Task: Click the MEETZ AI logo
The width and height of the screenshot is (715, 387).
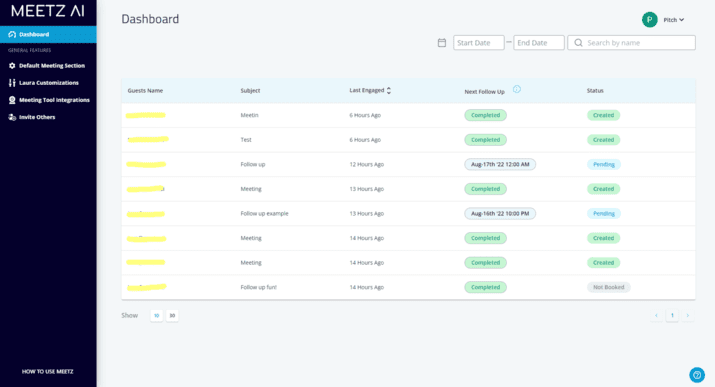Action: click(x=48, y=11)
